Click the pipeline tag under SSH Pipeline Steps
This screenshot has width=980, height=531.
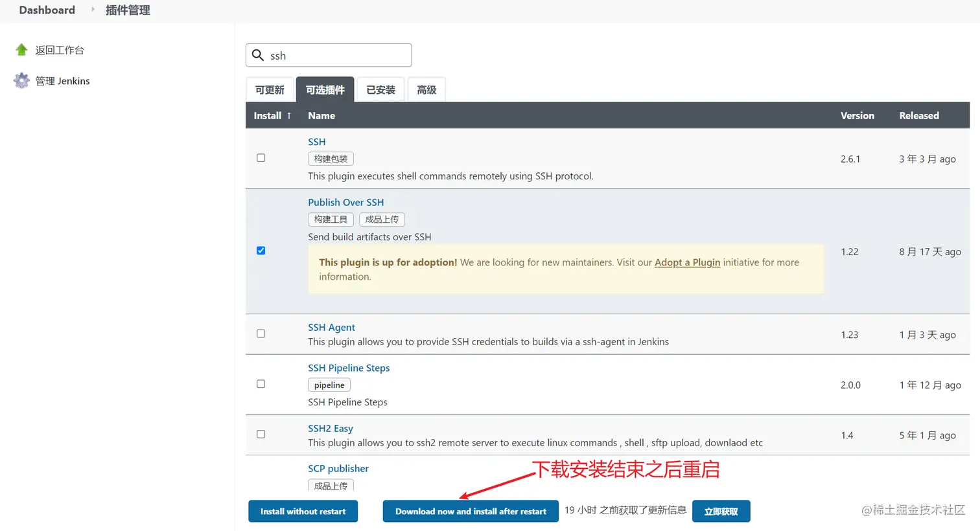point(329,385)
